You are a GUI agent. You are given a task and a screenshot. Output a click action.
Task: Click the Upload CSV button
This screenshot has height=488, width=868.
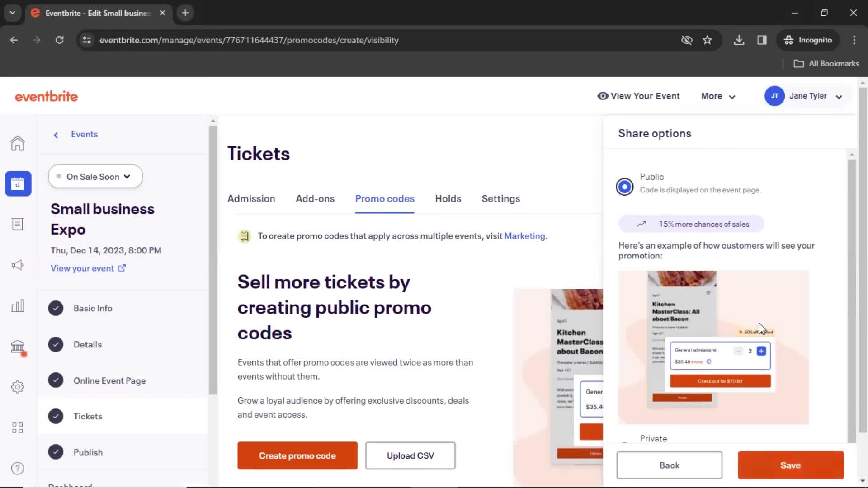tap(410, 455)
